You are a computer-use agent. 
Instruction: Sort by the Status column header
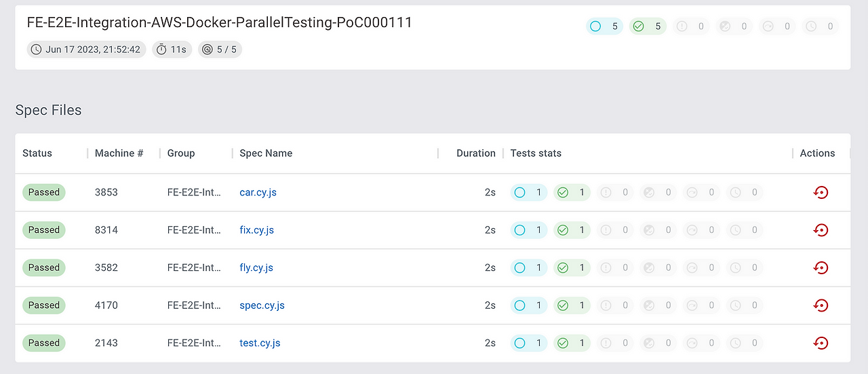click(x=37, y=153)
